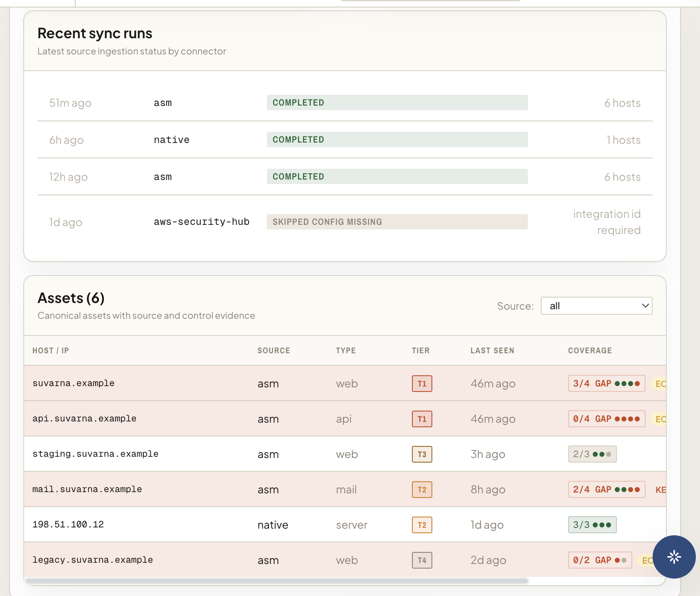Click COMPLETED status of the native run

(x=397, y=140)
